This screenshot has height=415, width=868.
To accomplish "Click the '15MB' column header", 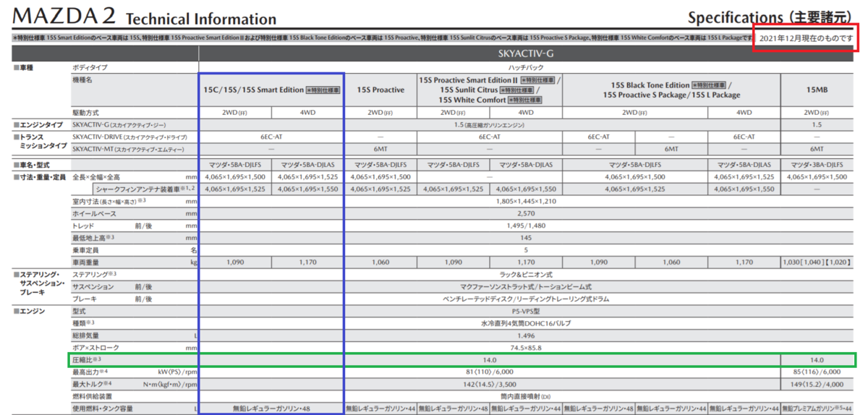I will pos(817,90).
